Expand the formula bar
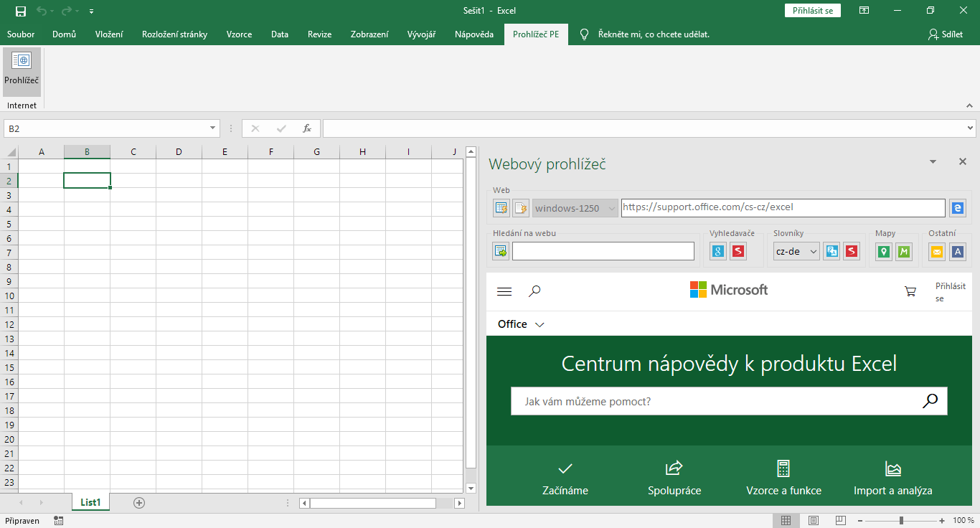Screen dimensions: 980x528 [x=971, y=128]
